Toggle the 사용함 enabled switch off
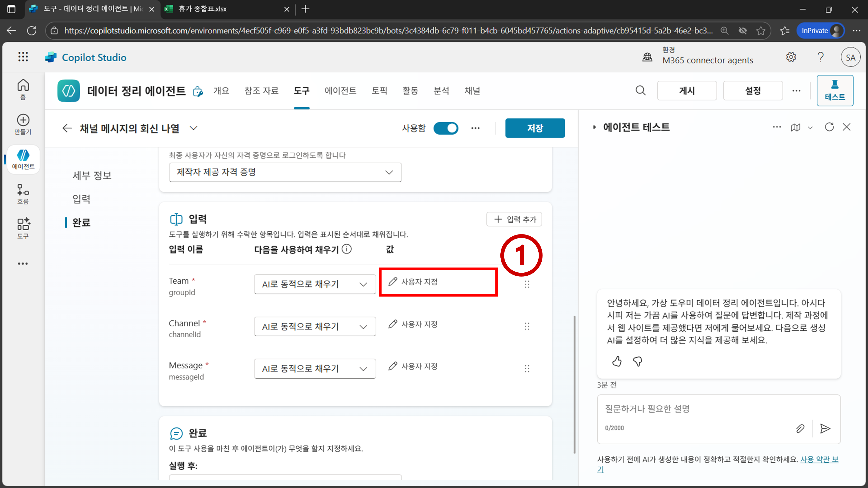The width and height of the screenshot is (868, 488). pyautogui.click(x=446, y=128)
